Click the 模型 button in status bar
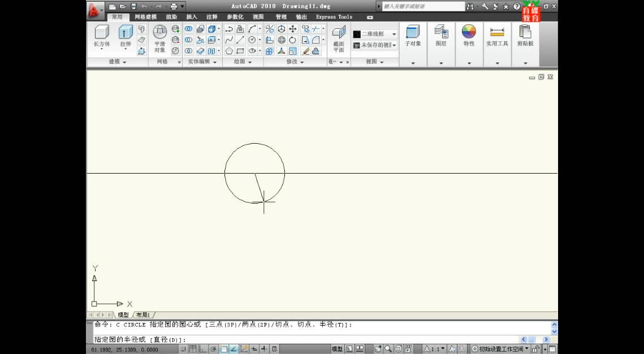Viewport: 644px width, 354px height. [337, 349]
